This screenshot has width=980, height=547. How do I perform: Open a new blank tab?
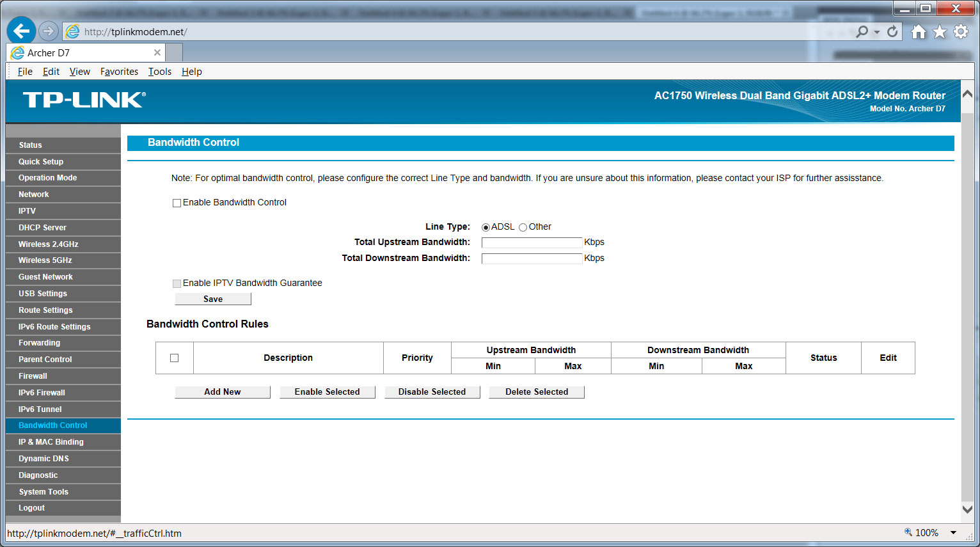(x=174, y=52)
